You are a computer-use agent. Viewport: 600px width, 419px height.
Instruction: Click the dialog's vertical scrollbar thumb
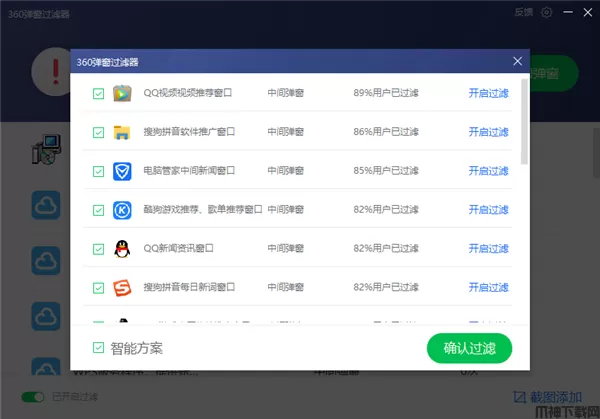(x=524, y=121)
